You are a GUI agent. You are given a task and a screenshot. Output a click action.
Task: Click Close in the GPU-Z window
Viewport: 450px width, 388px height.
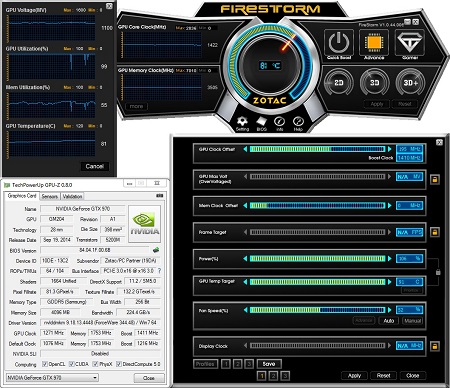[x=149, y=378]
